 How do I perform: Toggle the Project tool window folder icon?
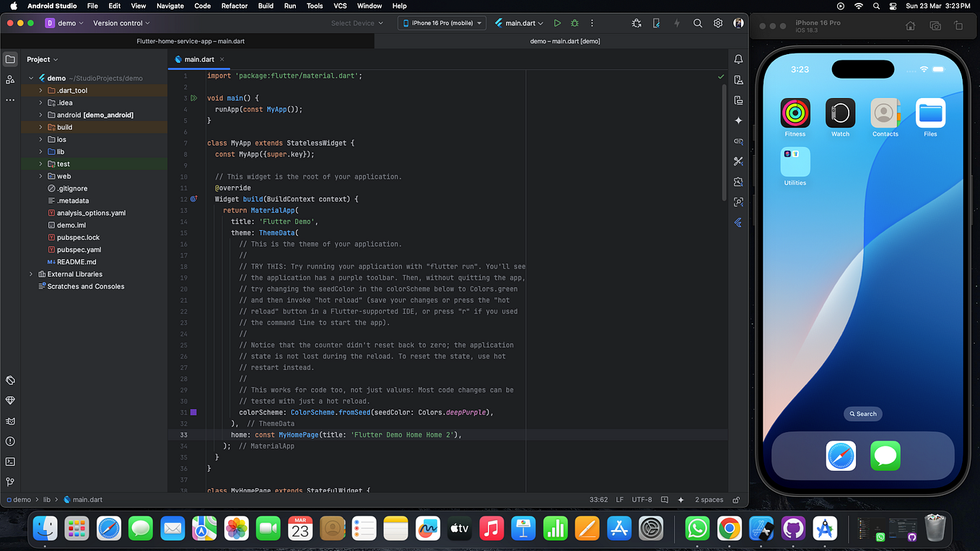[x=10, y=59]
